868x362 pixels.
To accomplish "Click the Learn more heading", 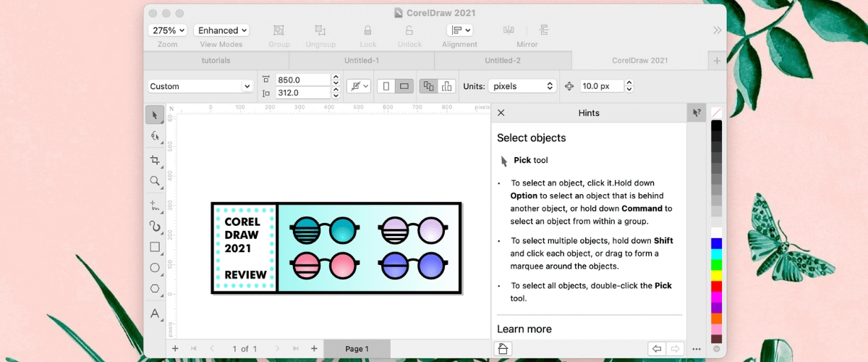I will coord(524,329).
